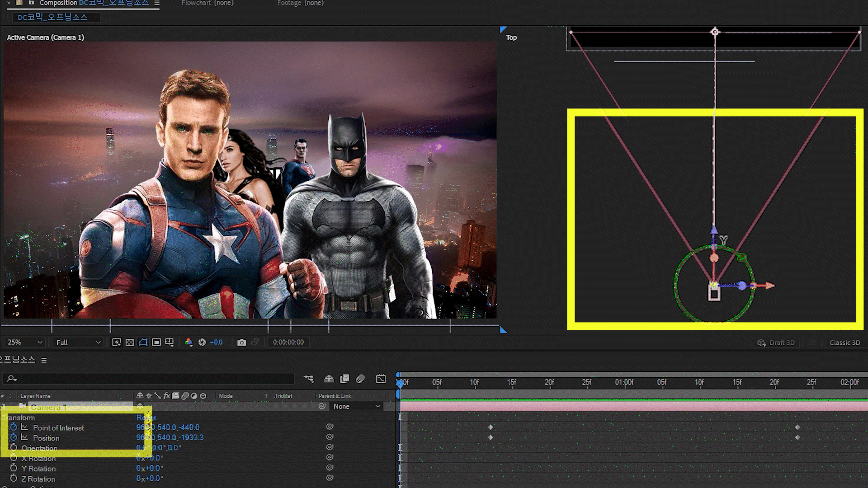Viewport: 868px width, 488px height.
Task: Take a snapshot with the camera icon
Action: click(x=241, y=343)
